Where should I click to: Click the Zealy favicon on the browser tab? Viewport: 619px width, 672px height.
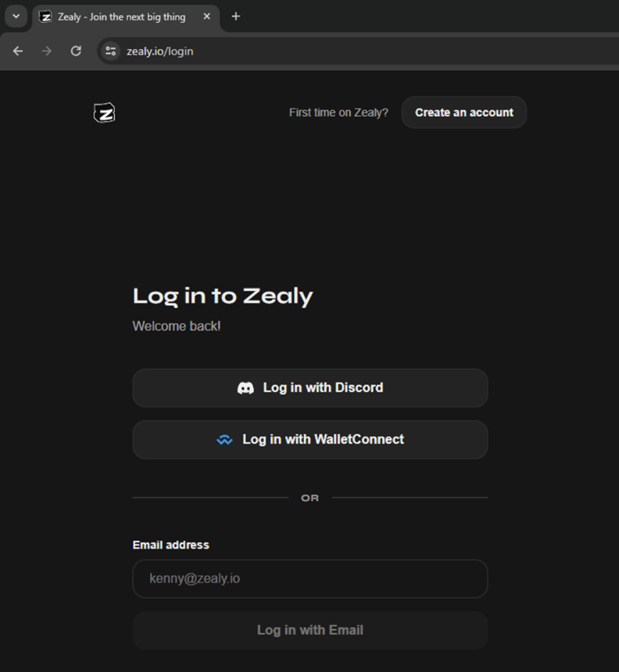45,16
